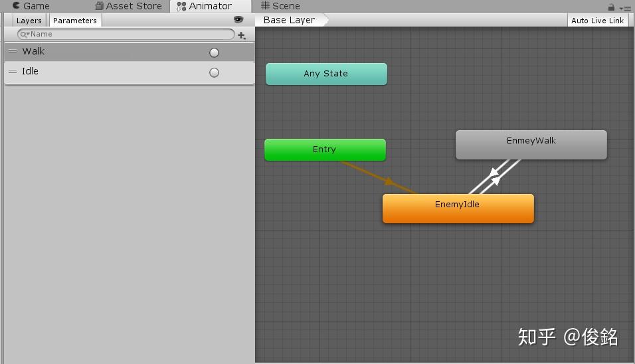
Task: Switch to the Scene tab
Action: (x=280, y=6)
